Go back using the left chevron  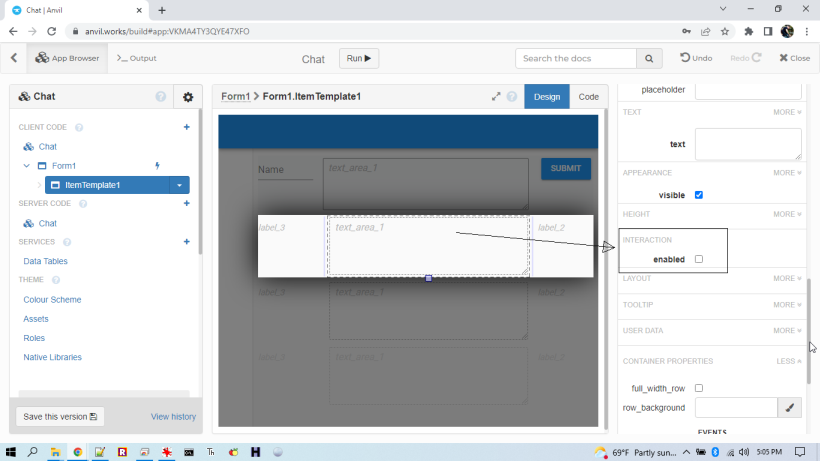coord(13,58)
